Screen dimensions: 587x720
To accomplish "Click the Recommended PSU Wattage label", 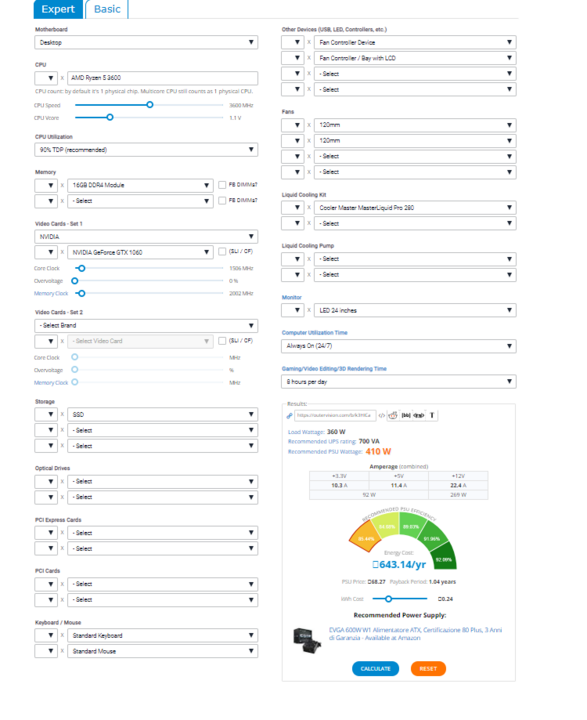I will (325, 452).
